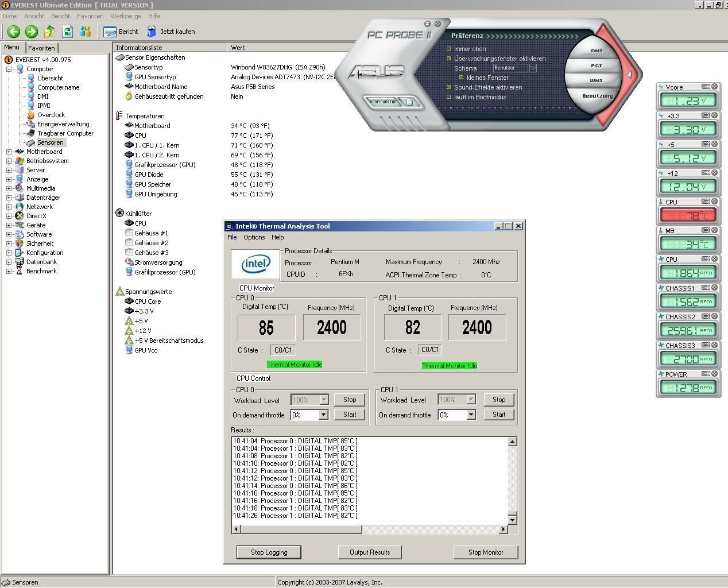The height and width of the screenshot is (588, 728).
Task: Expand the Netzwerk tree node
Action: [9, 207]
